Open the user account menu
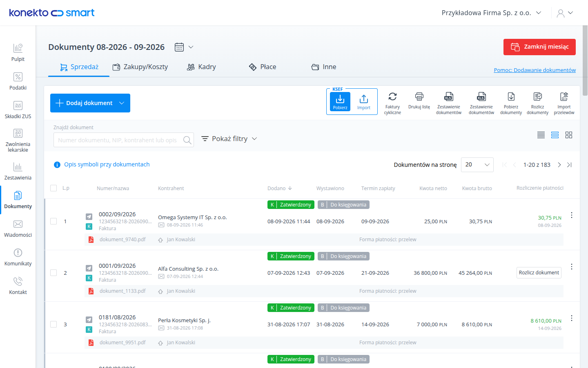The image size is (588, 368). point(565,13)
